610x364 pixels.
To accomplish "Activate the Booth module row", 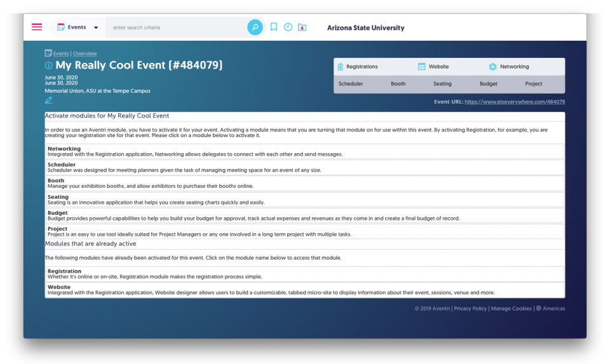I will 304,183.
